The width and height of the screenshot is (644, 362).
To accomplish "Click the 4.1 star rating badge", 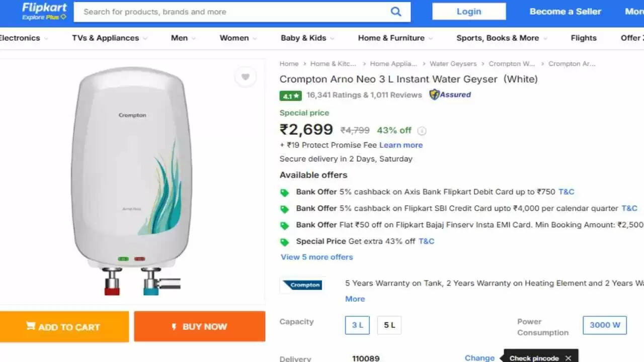I will point(291,96).
